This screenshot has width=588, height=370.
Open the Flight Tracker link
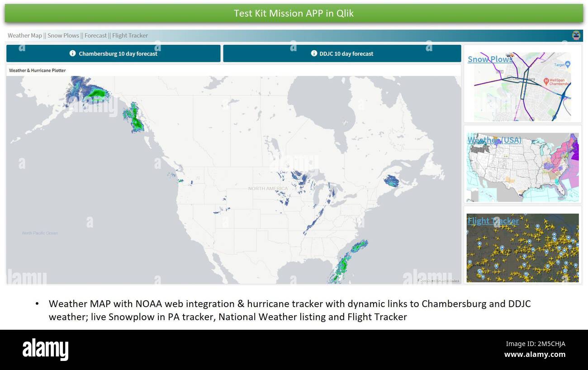[493, 221]
